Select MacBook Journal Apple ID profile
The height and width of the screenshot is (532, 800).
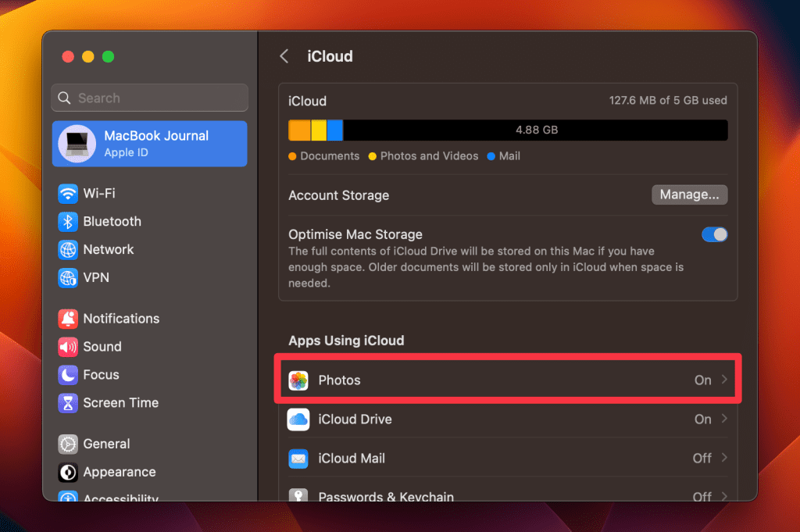tap(150, 144)
